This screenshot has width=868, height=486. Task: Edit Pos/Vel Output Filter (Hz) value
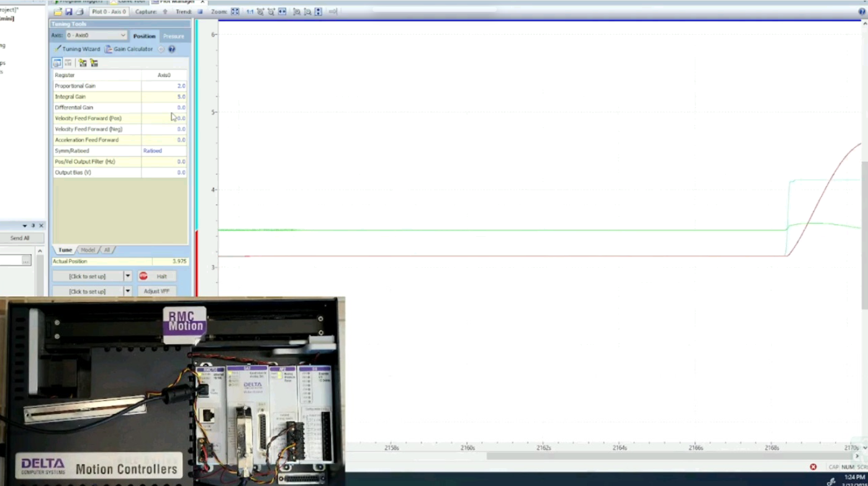click(164, 162)
